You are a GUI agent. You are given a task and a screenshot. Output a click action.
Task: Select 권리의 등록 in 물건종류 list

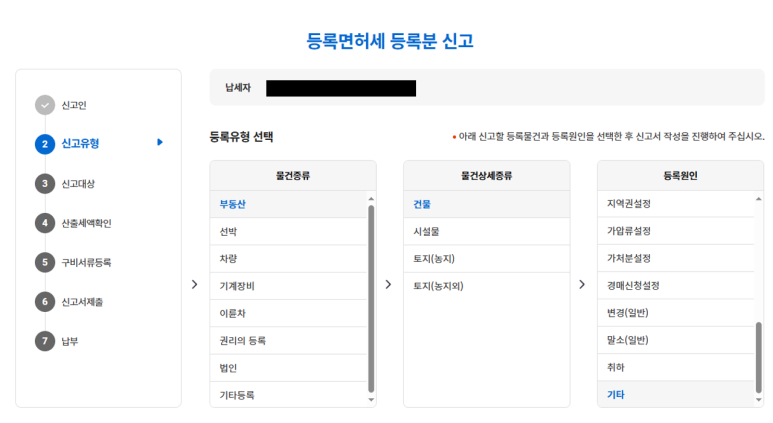[288, 341]
